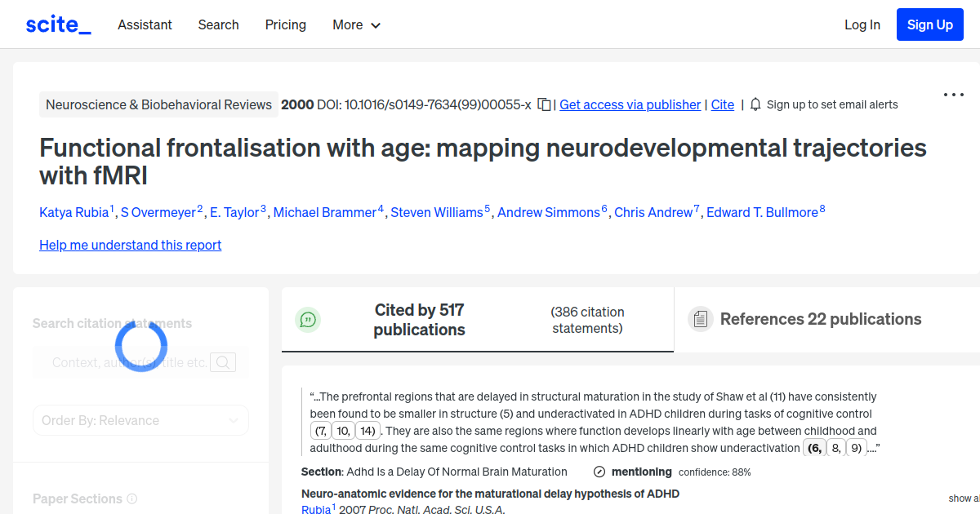Click the green smart citation quote icon

click(308, 320)
